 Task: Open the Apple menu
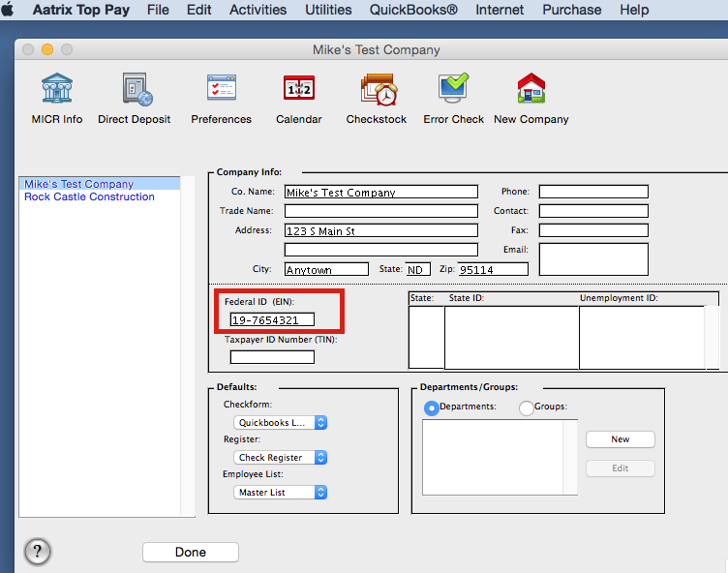pos(8,10)
